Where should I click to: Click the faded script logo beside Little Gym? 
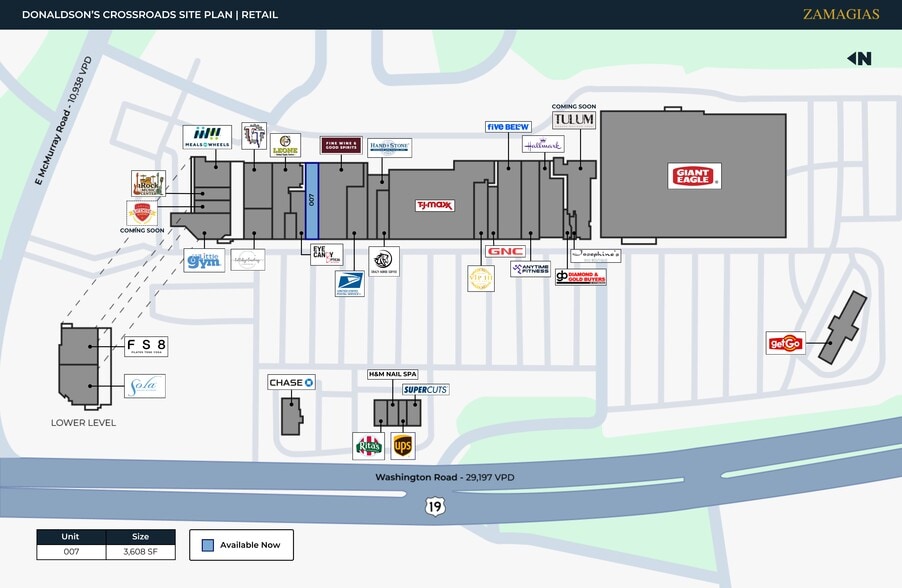tap(248, 260)
